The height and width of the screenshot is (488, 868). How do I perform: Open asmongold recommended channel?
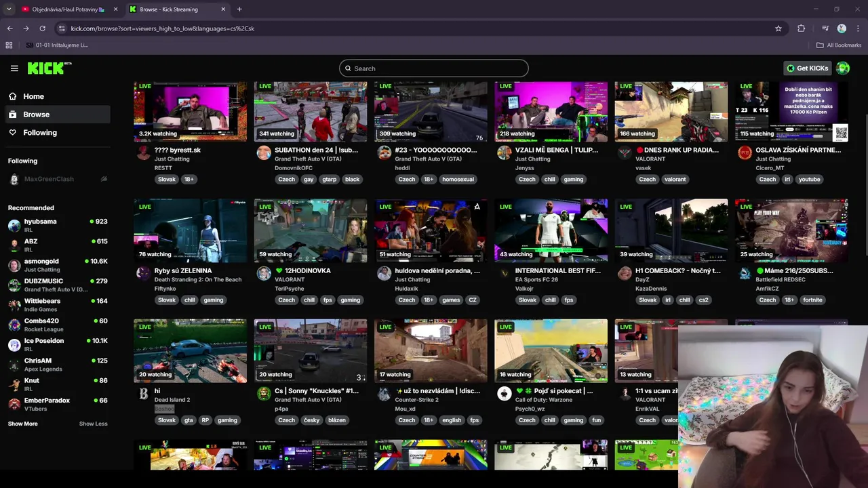tap(58, 265)
